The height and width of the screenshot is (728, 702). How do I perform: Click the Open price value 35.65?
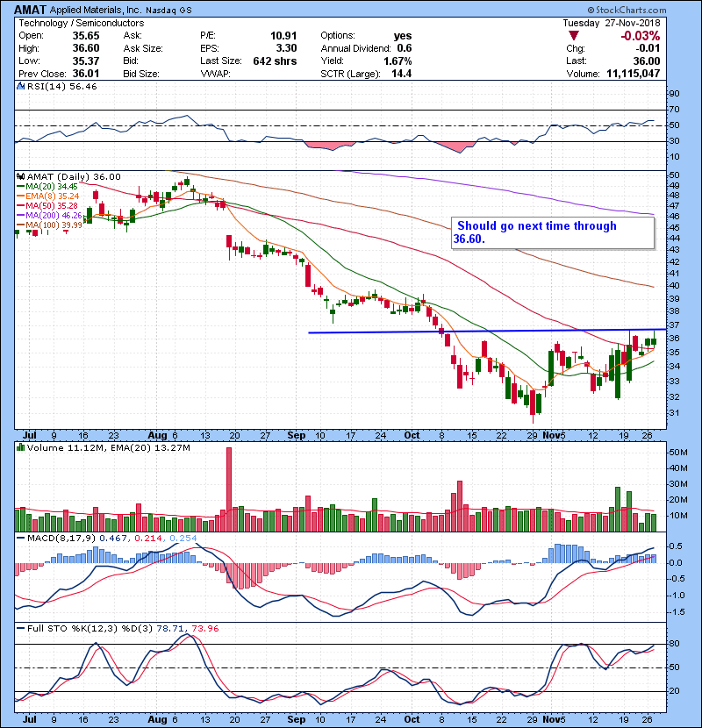86,36
